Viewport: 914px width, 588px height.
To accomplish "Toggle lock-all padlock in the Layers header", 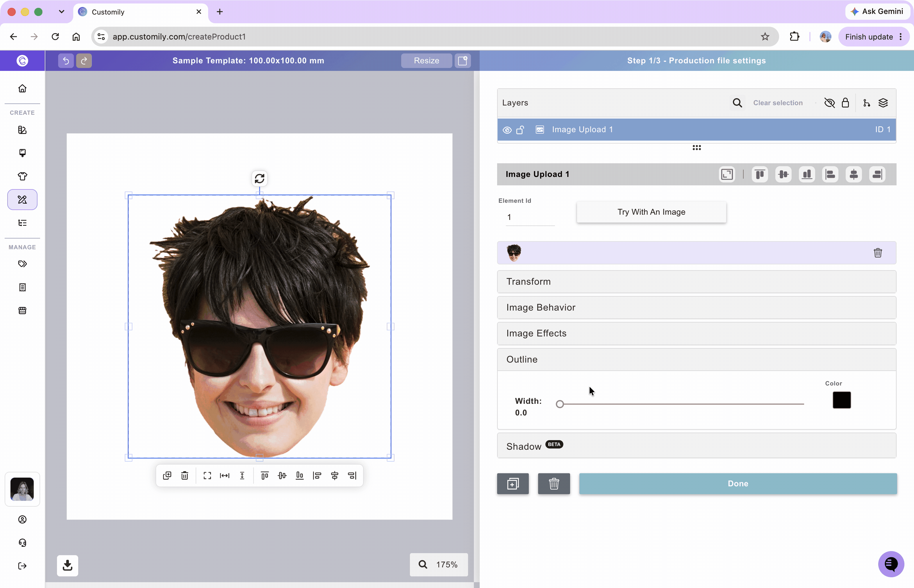I will pos(845,103).
